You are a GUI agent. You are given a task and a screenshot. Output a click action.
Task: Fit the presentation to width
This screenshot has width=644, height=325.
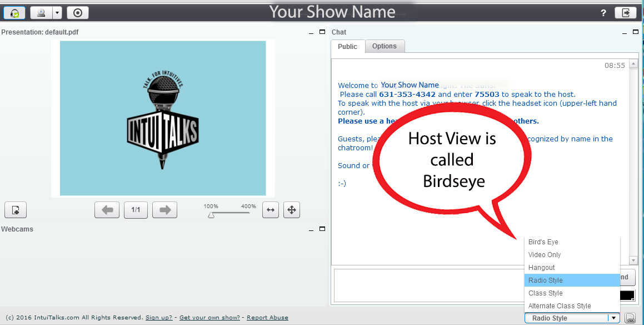[270, 210]
